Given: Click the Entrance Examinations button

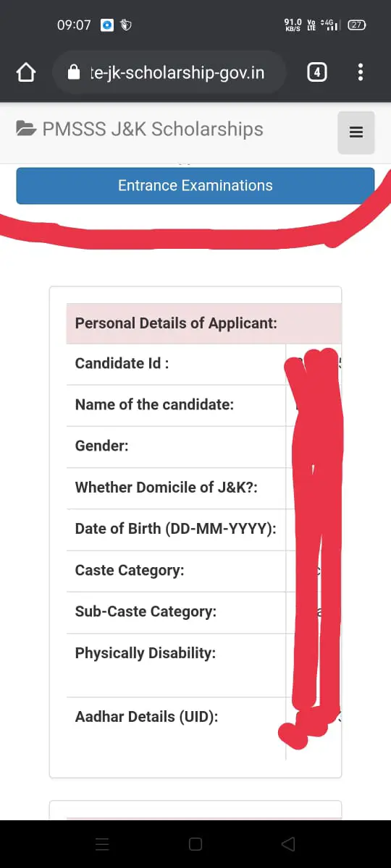Looking at the screenshot, I should [195, 186].
